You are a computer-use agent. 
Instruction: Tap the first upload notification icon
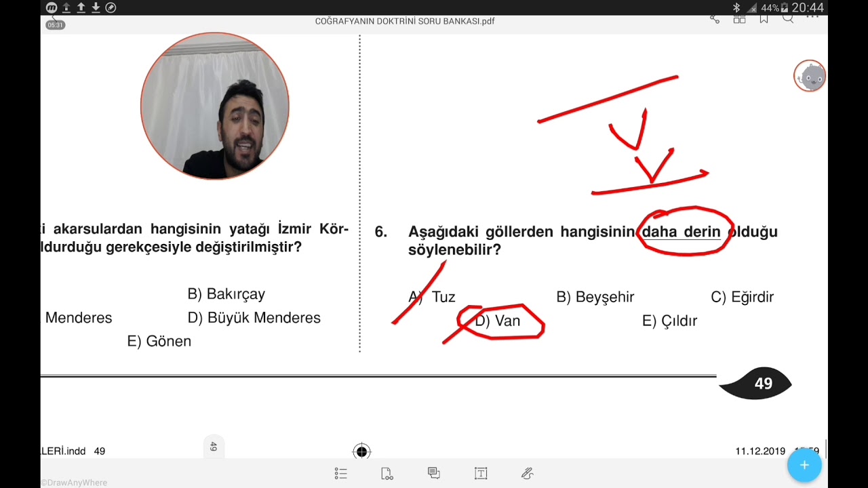point(66,7)
